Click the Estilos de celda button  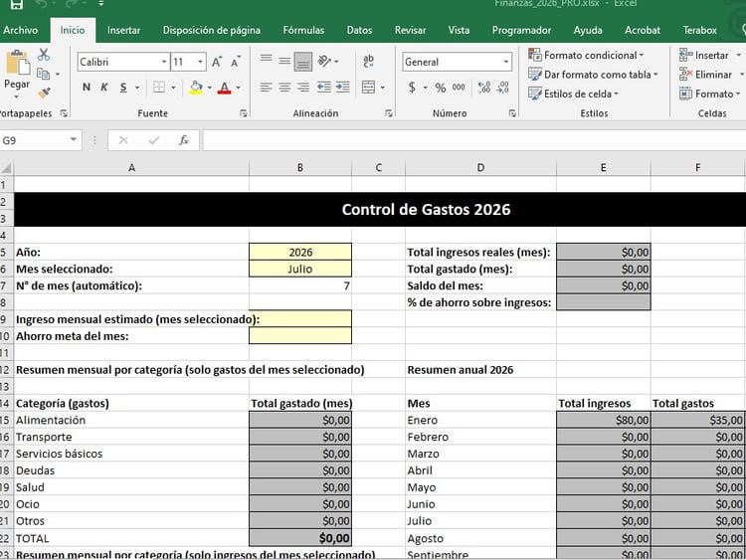click(573, 93)
